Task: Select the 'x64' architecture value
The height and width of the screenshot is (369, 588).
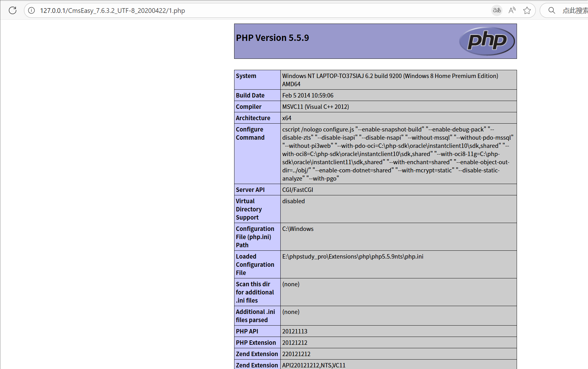Action: point(287,118)
